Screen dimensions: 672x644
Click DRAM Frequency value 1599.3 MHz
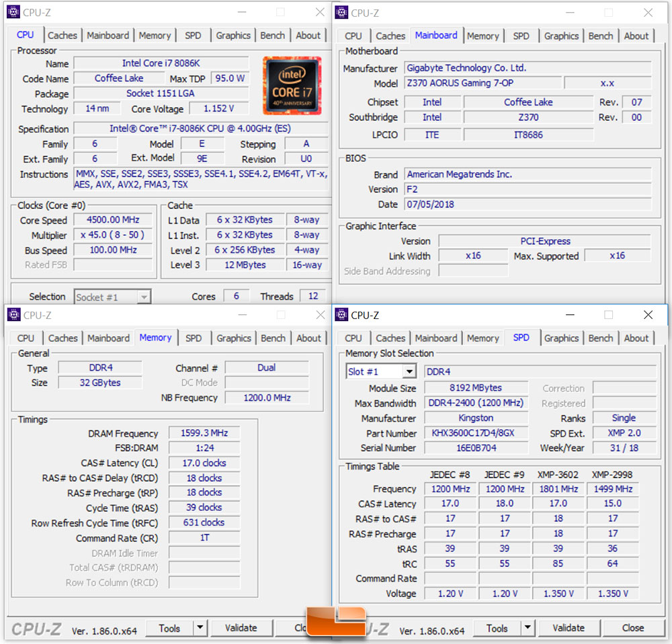click(x=204, y=433)
